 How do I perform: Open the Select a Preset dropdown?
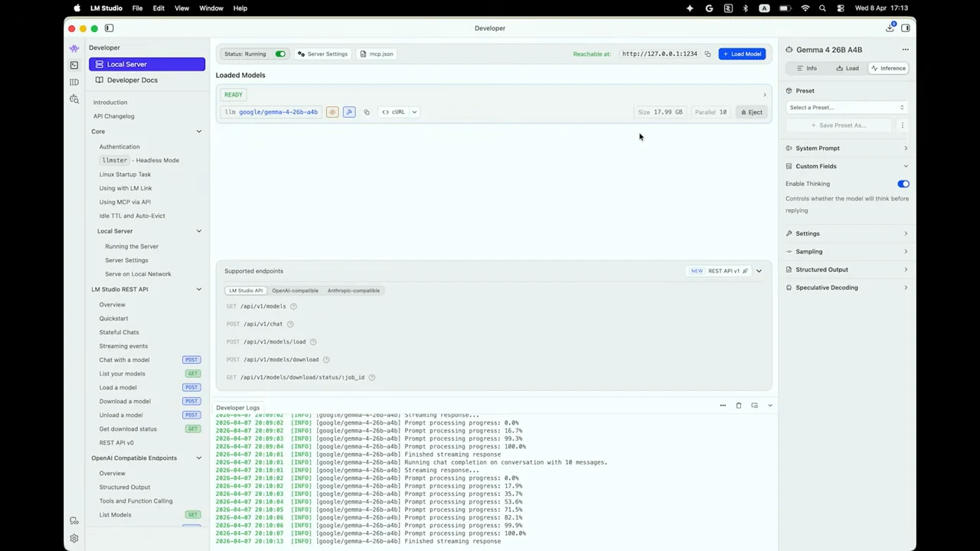(846, 108)
